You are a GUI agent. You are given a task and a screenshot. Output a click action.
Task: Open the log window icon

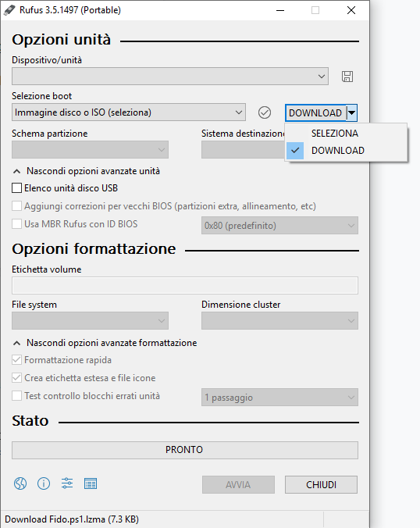pyautogui.click(x=91, y=483)
